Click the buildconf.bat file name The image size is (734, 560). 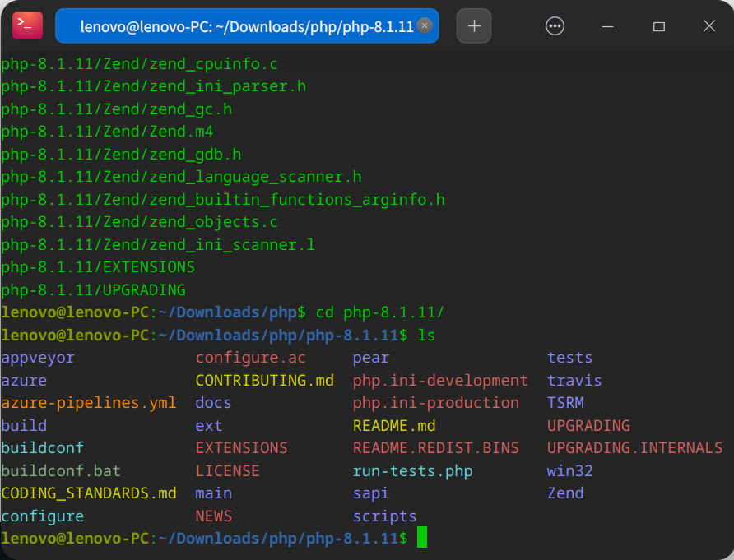(x=61, y=470)
